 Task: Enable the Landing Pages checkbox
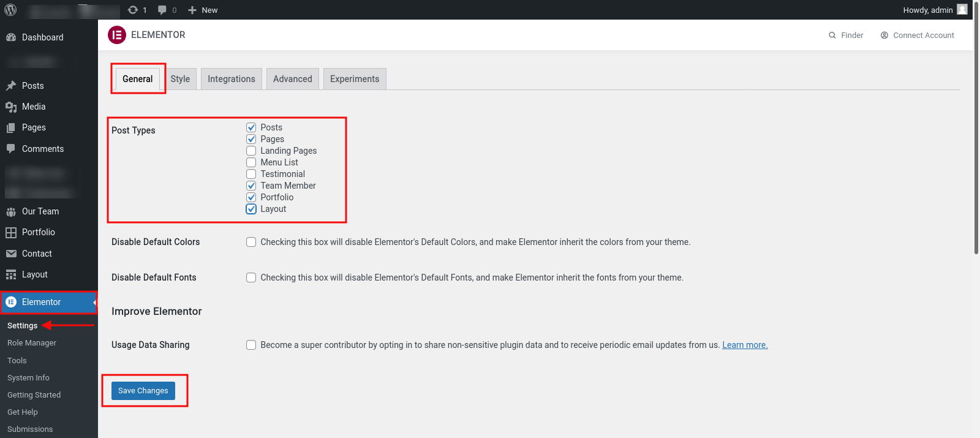[x=251, y=151]
